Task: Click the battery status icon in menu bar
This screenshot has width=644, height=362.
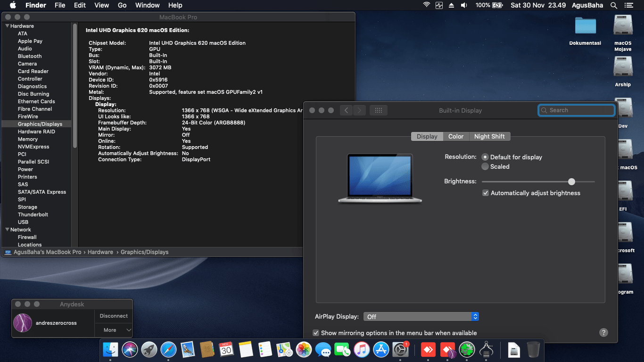Action: pos(497,5)
